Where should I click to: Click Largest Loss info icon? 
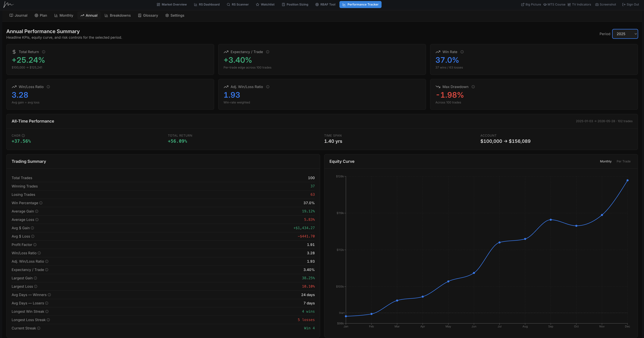tap(36, 286)
